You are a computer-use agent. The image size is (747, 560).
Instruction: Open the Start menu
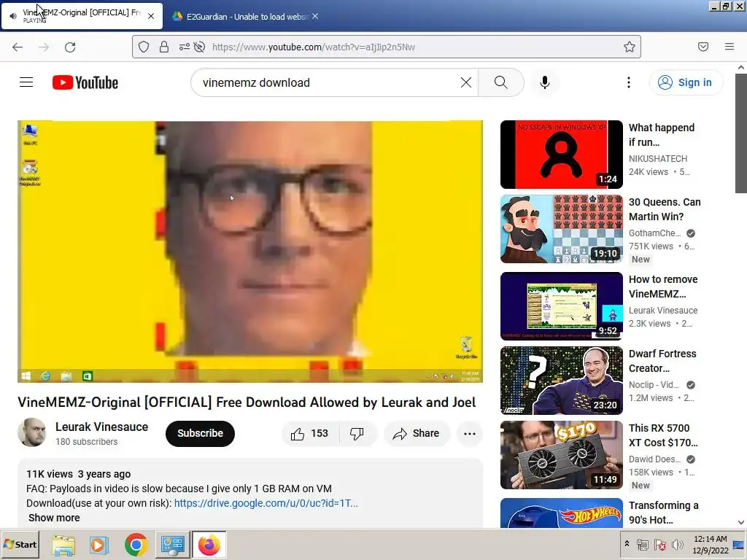coord(20,544)
